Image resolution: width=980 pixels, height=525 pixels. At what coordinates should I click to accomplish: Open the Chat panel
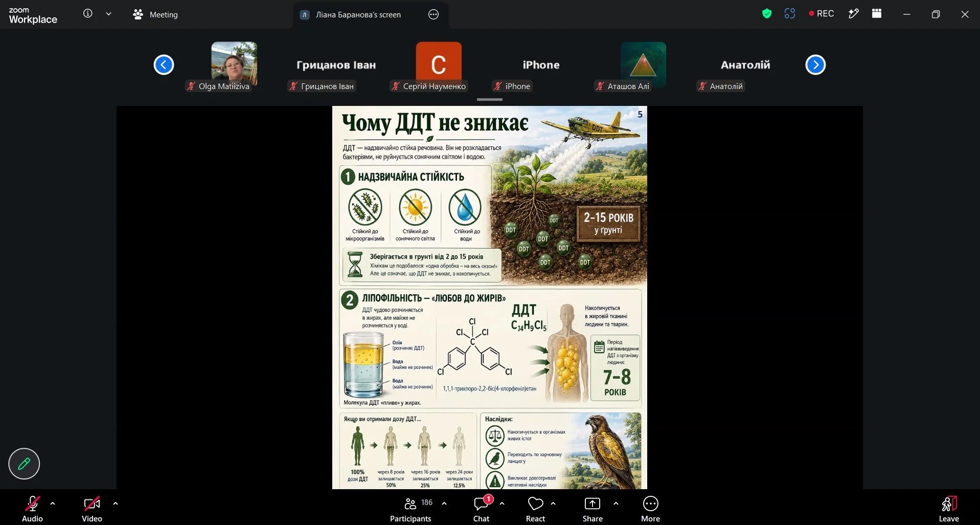point(481,509)
